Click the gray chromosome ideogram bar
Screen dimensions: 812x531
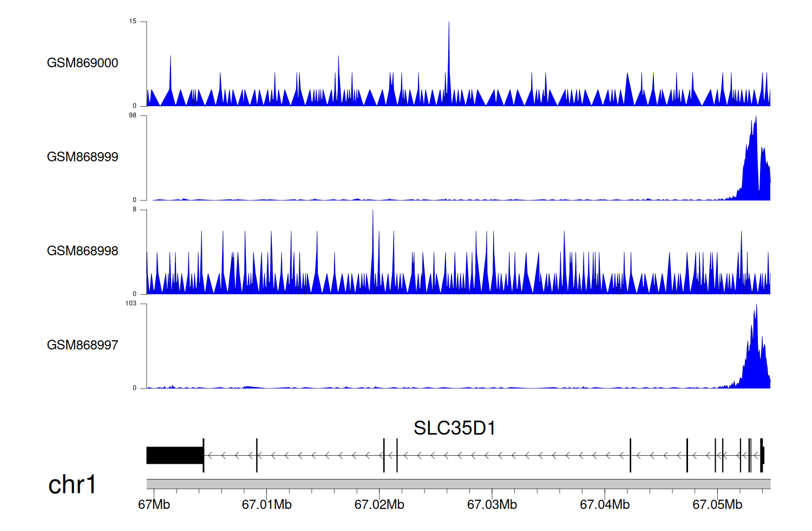point(458,484)
